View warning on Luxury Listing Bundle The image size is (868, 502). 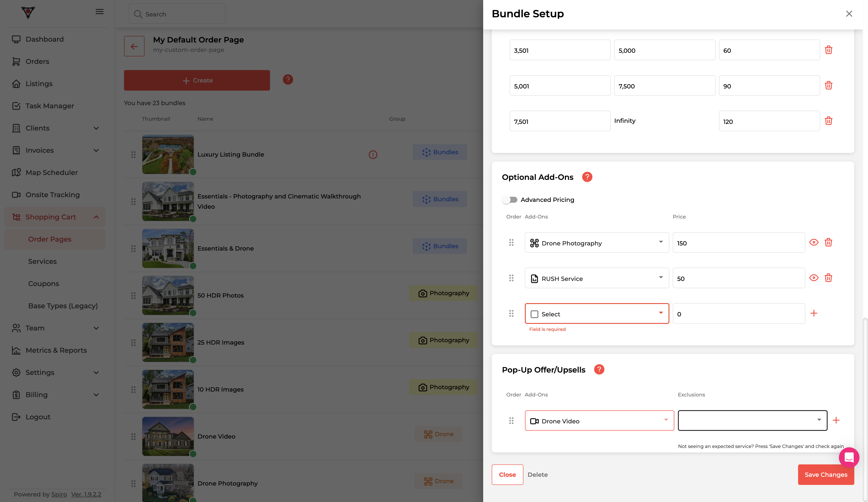[373, 154]
